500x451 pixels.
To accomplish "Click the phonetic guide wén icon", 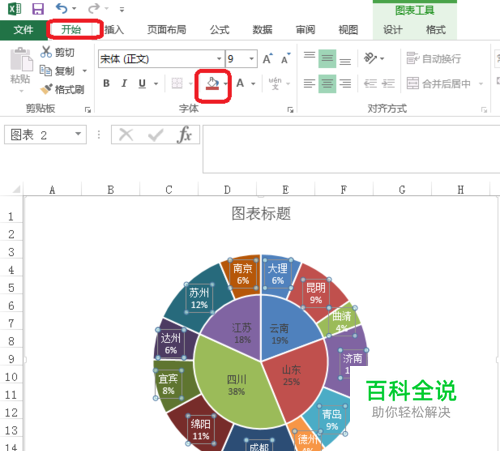I will click(275, 83).
